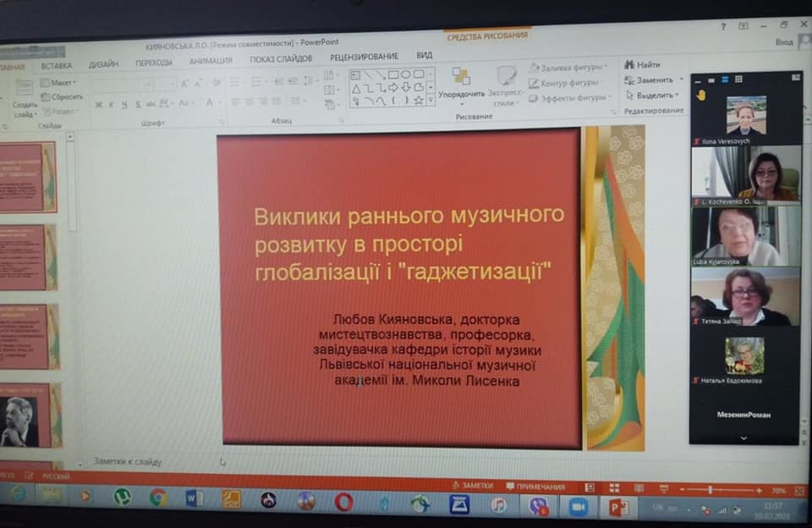Open the Макет layout dropdown

point(58,82)
